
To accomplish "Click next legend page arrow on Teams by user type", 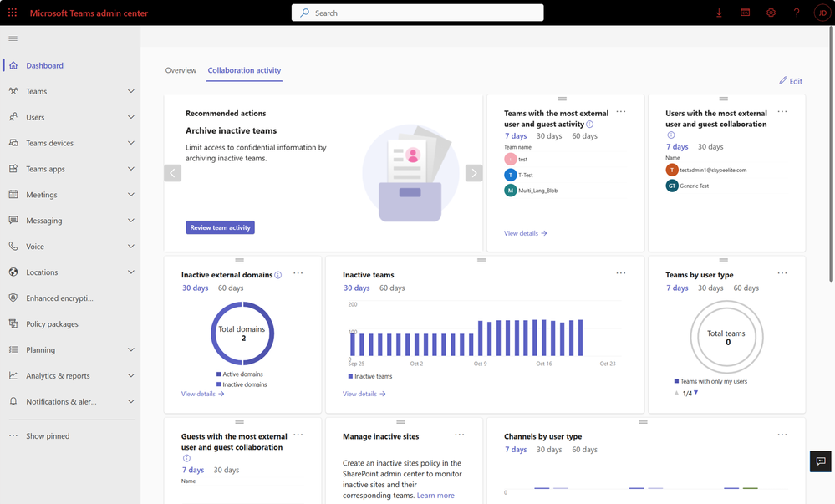I will [x=696, y=393].
